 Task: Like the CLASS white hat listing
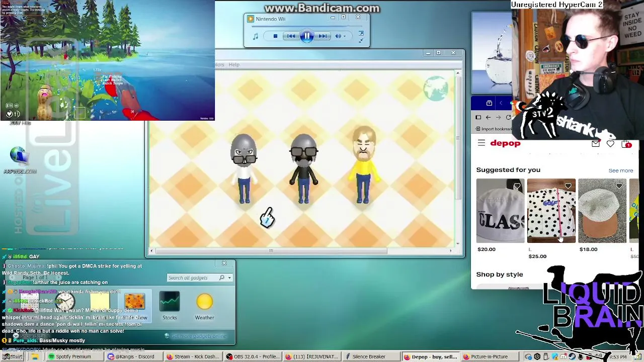pos(517,187)
